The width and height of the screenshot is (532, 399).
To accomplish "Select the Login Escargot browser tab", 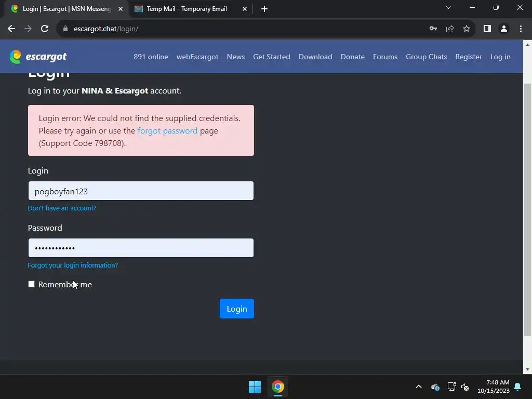I will pyautogui.click(x=66, y=9).
